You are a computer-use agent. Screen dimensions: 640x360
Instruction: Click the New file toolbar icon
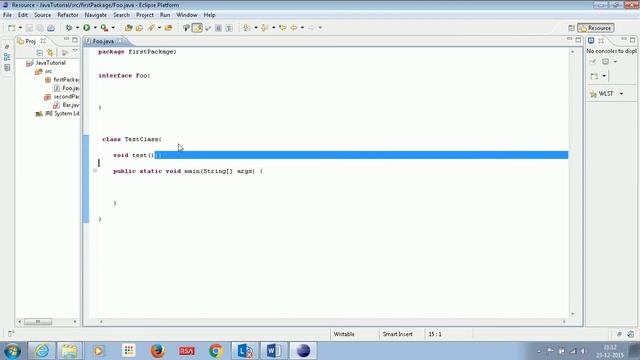click(x=11, y=28)
